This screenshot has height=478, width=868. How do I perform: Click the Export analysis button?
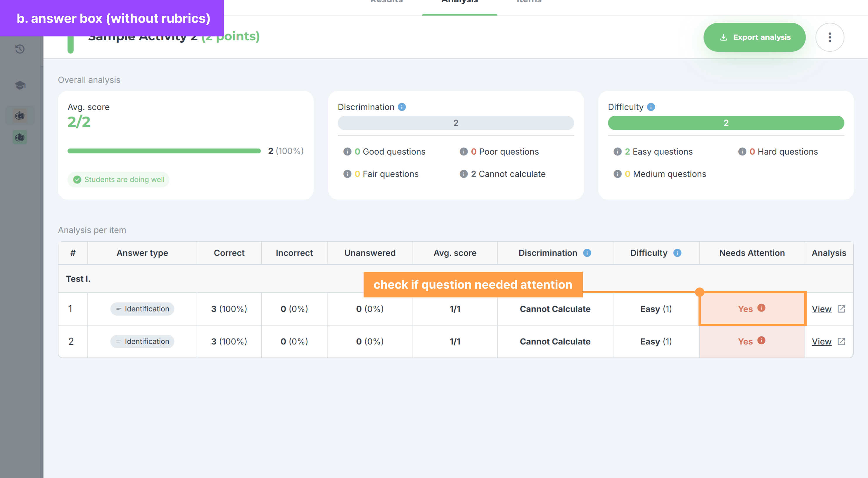(754, 37)
